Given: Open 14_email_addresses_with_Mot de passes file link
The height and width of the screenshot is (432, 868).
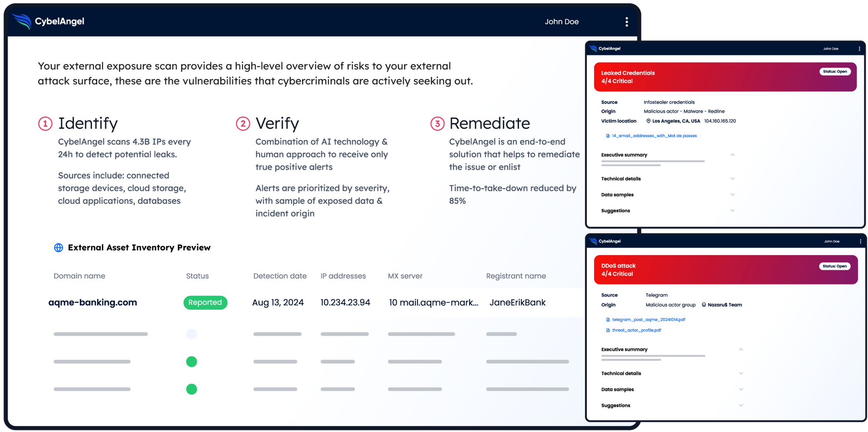Looking at the screenshot, I should coord(654,136).
